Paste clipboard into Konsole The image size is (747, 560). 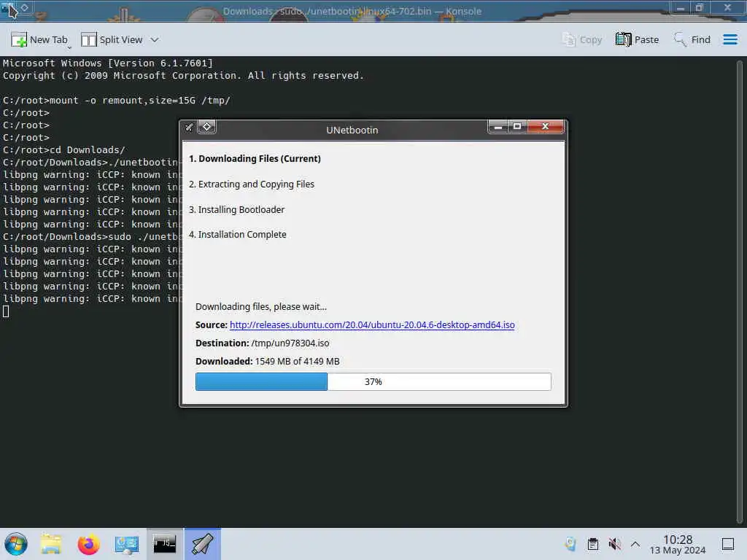[x=637, y=39]
